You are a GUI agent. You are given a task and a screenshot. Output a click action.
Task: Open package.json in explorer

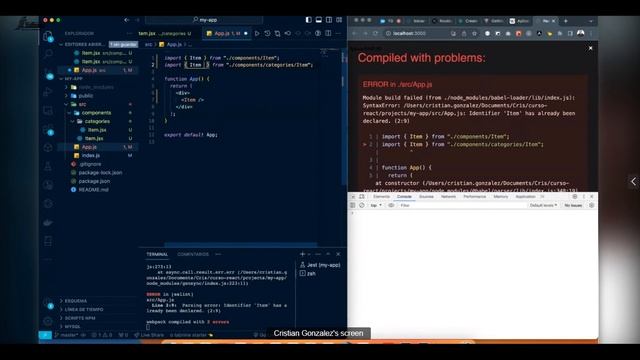94,181
